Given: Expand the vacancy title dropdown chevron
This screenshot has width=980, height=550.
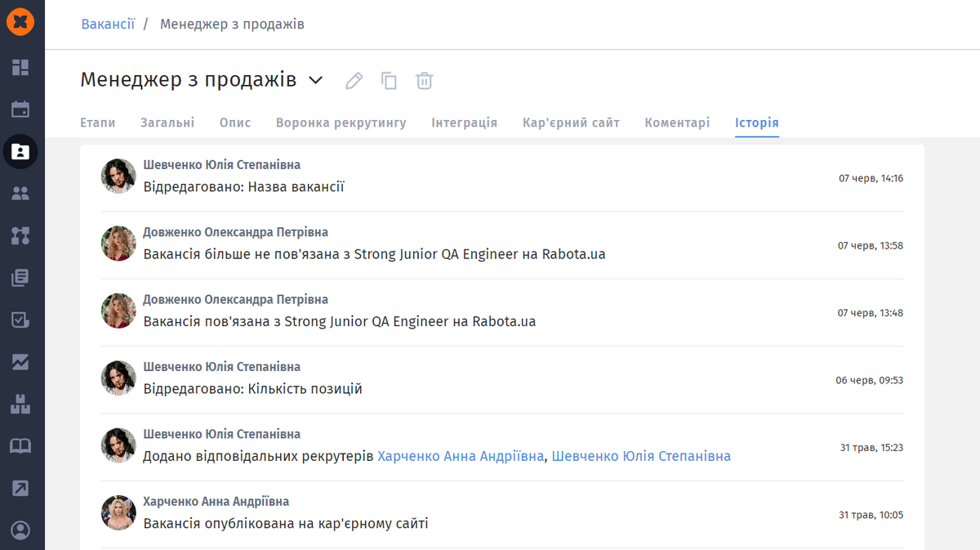Looking at the screenshot, I should pos(315,80).
